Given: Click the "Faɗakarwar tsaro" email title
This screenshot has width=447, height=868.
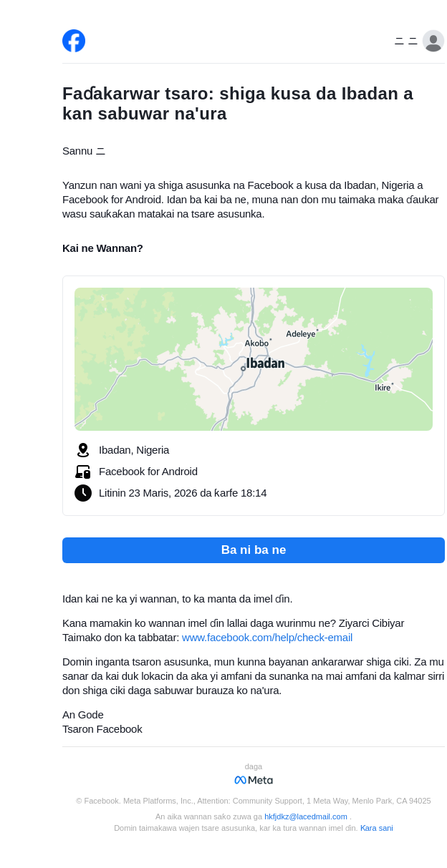Looking at the screenshot, I should pos(238,104).
